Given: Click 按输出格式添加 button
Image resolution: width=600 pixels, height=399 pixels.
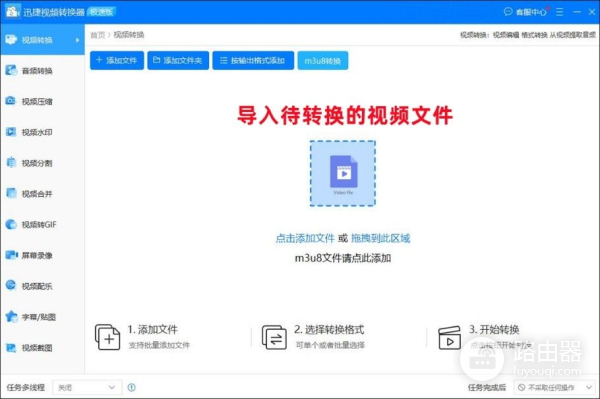Looking at the screenshot, I should (x=253, y=60).
